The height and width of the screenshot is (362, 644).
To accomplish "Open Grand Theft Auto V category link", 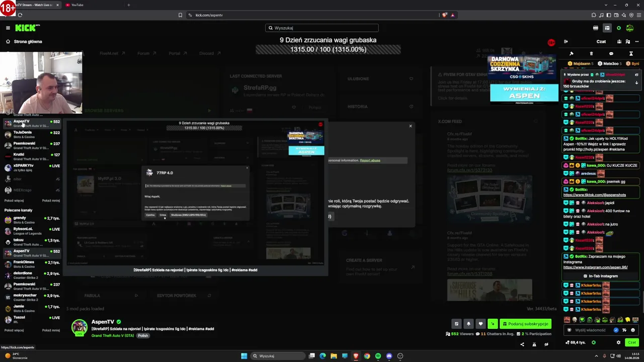I will (x=113, y=335).
